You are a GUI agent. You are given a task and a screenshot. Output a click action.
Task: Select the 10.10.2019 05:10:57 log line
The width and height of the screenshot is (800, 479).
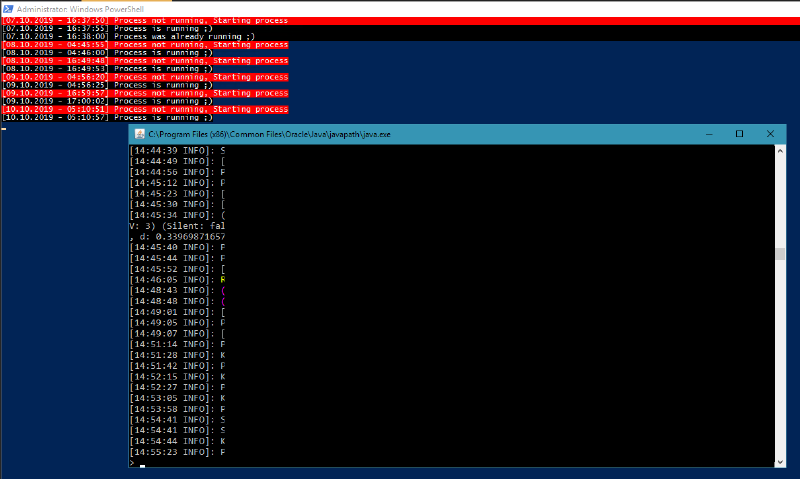pyautogui.click(x=107, y=117)
